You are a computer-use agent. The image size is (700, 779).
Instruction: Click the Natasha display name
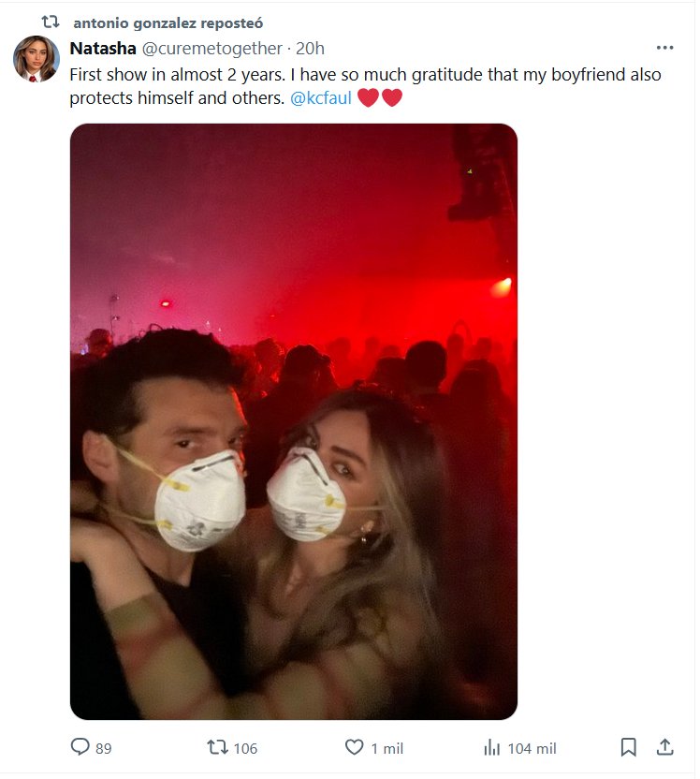tap(103, 49)
